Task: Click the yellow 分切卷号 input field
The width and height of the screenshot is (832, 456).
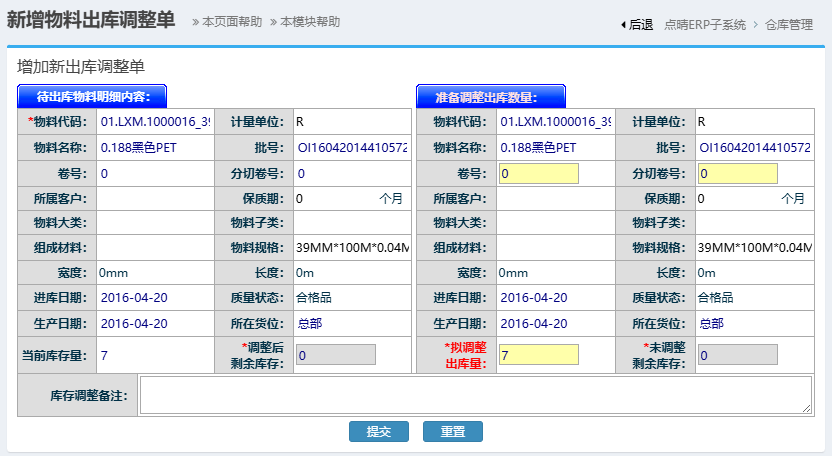Action: (737, 173)
